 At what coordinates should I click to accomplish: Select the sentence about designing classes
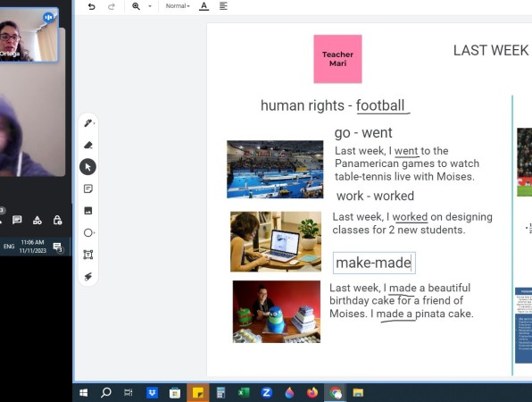412,223
